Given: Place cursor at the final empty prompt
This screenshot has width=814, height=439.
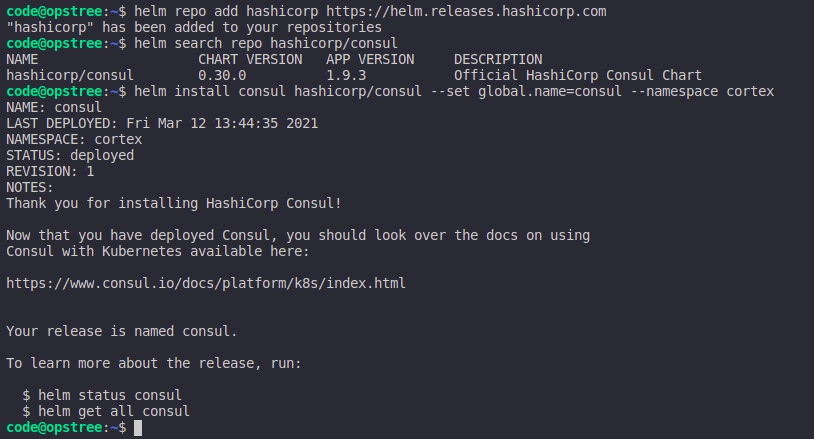Looking at the screenshot, I should click(138, 427).
